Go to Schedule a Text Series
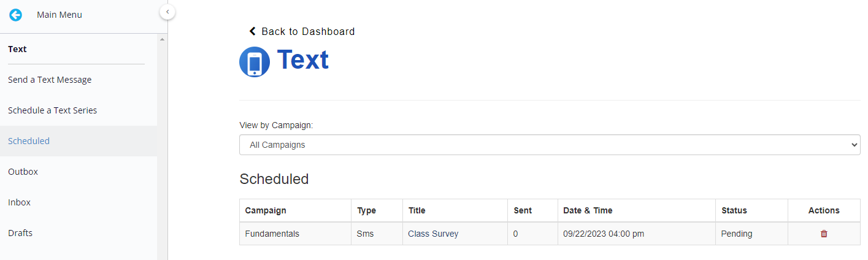Screen dimensions: 868x260 coord(52,110)
